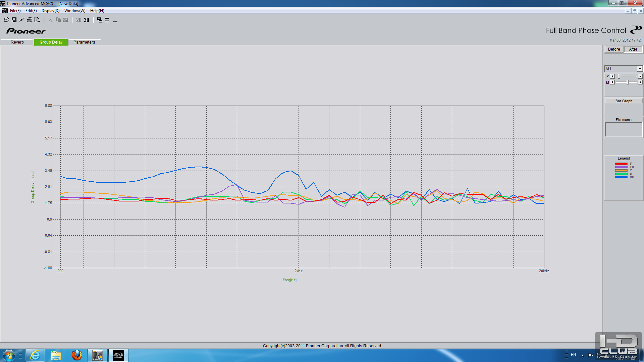Switch to the Parameters tab

click(84, 42)
